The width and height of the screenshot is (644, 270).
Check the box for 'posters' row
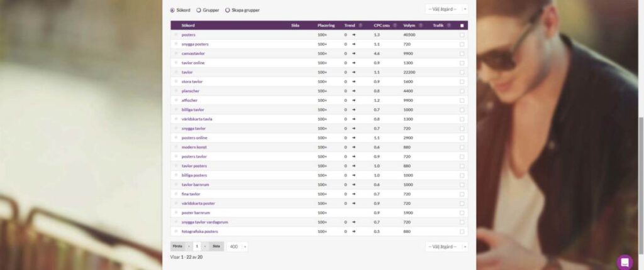[x=462, y=35]
